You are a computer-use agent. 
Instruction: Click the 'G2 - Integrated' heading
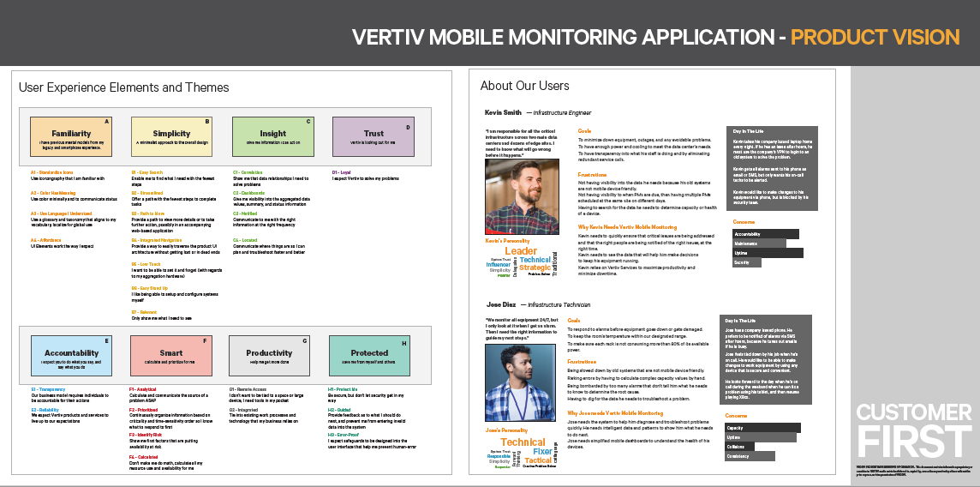(244, 410)
